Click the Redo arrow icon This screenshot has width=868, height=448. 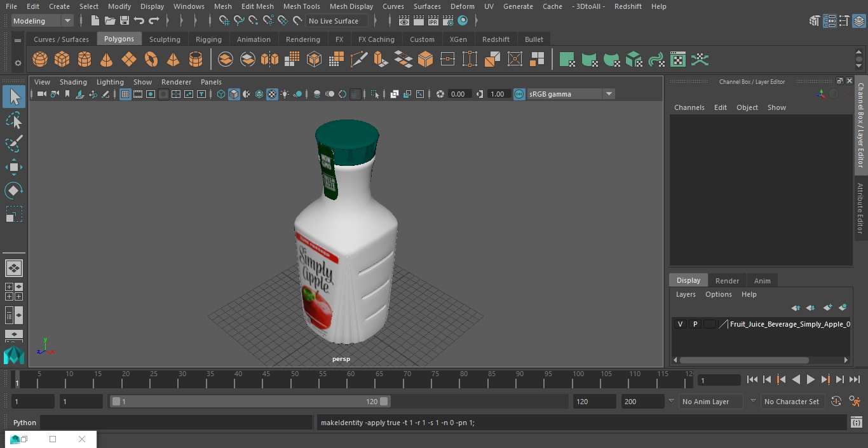pos(154,21)
